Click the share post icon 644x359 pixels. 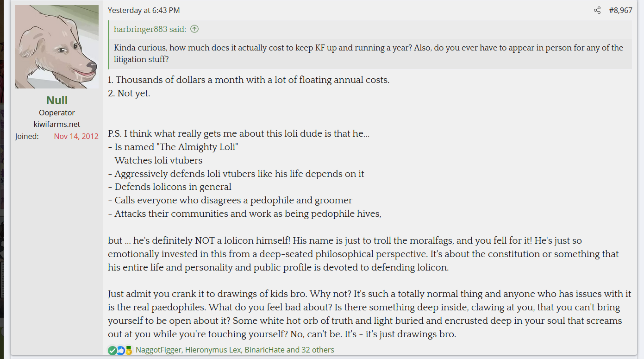(x=597, y=10)
